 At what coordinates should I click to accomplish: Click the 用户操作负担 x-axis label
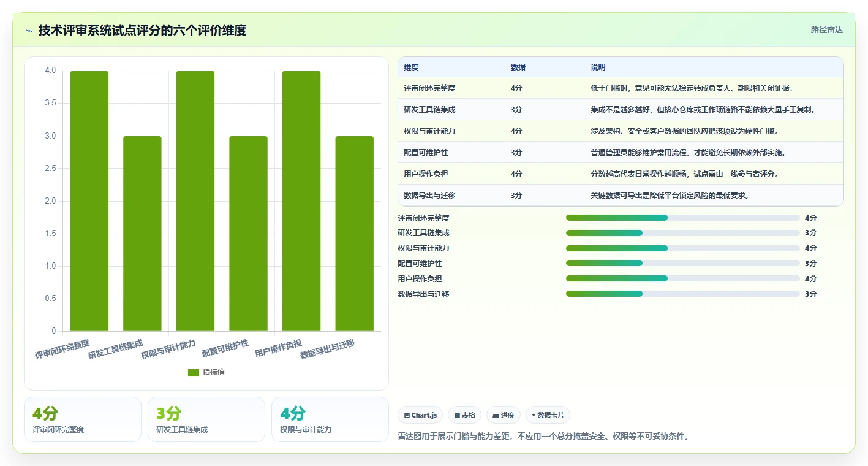[x=278, y=348]
